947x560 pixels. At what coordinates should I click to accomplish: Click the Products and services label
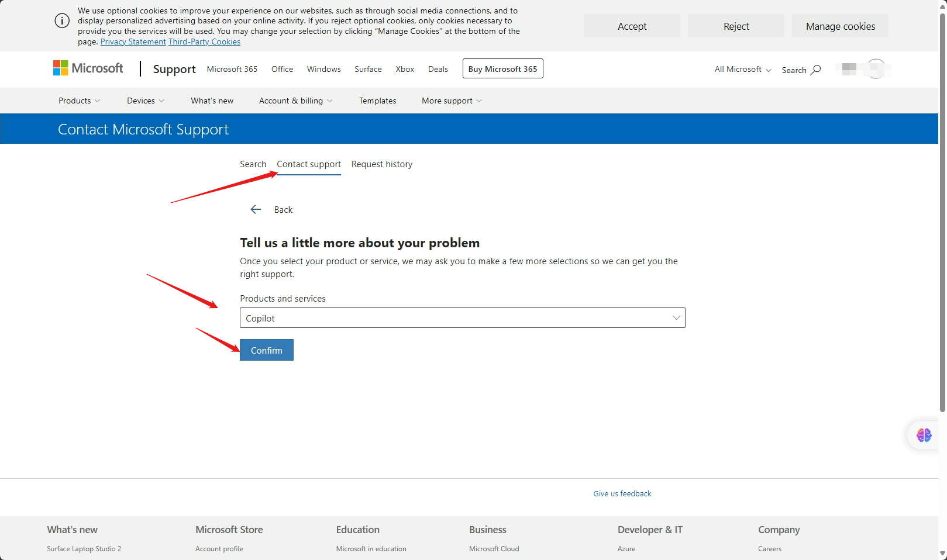(x=283, y=299)
